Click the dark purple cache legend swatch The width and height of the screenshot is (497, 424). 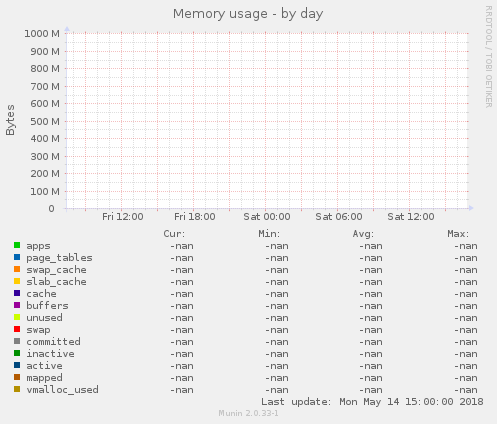(x=17, y=293)
